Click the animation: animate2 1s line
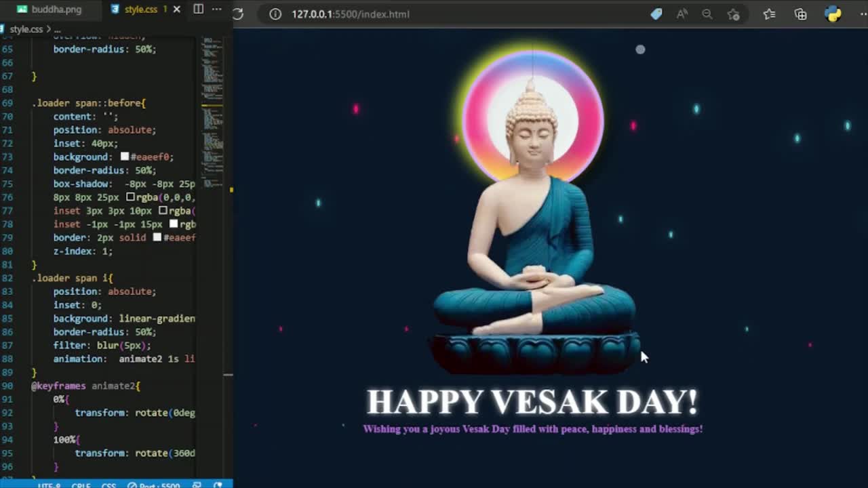Viewport: 868px width, 488px height. click(x=124, y=359)
